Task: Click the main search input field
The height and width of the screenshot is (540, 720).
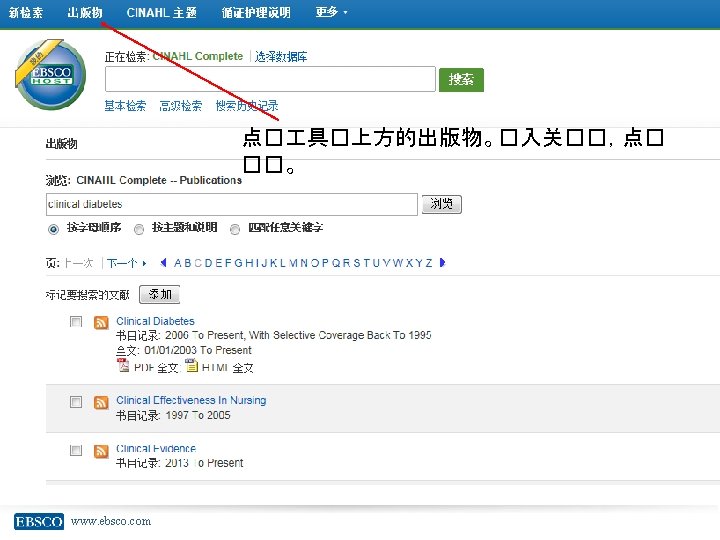Action: 270,79
